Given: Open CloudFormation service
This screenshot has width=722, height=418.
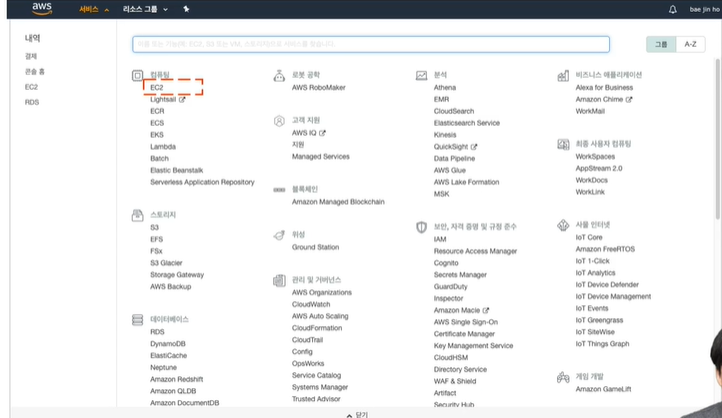Looking at the screenshot, I should 317,328.
